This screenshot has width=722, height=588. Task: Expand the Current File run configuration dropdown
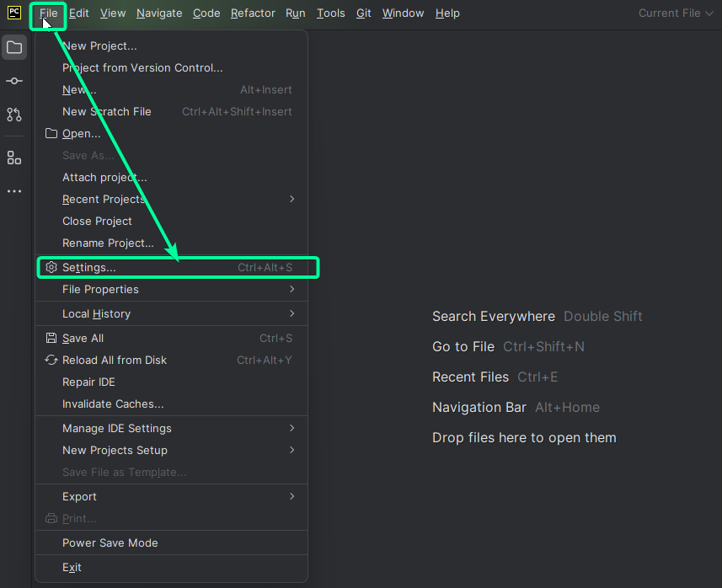click(676, 13)
